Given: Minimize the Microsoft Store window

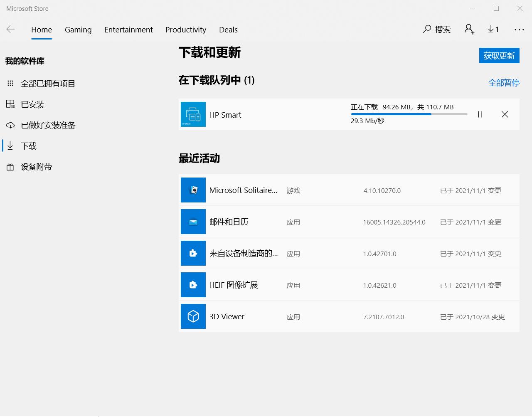Looking at the screenshot, I should click(473, 8).
